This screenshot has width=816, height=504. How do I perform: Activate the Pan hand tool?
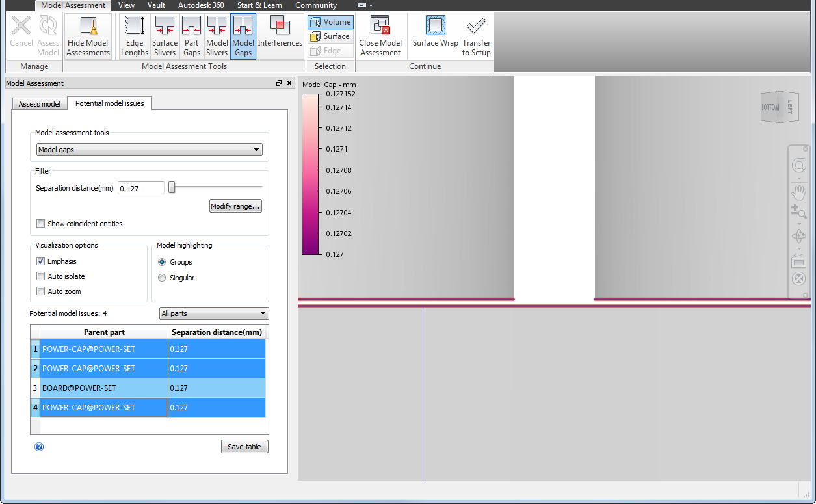[798, 192]
